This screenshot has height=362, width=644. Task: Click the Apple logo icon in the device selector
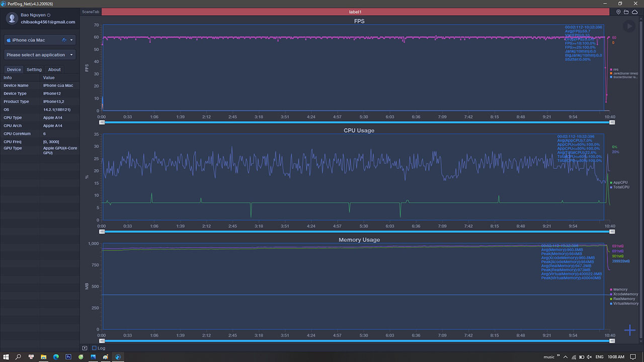(x=9, y=40)
